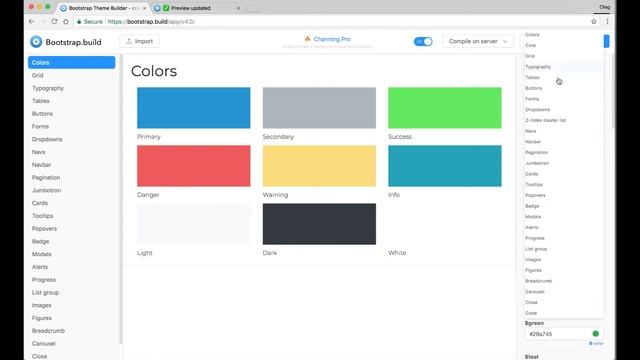Choose Typography in the right dropdown list

pos(563,67)
